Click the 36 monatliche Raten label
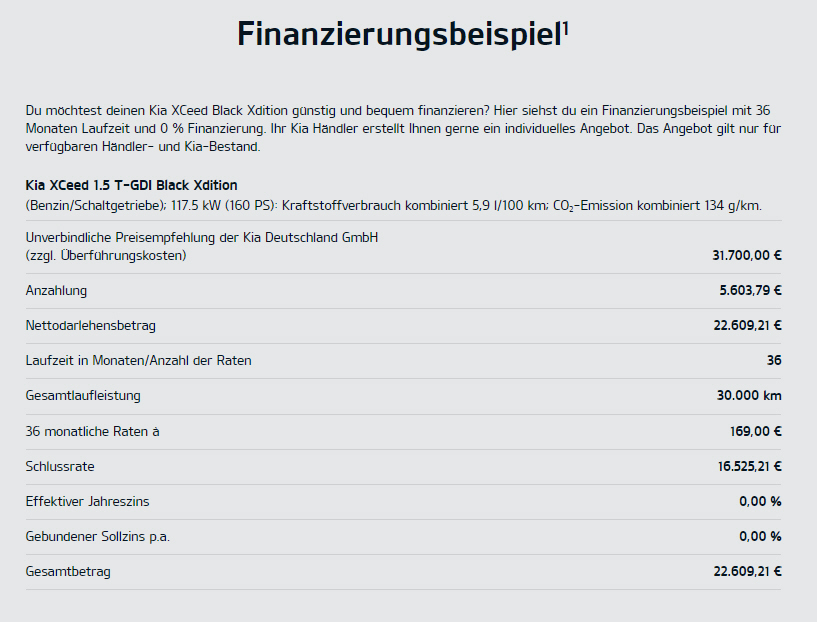 pos(92,431)
